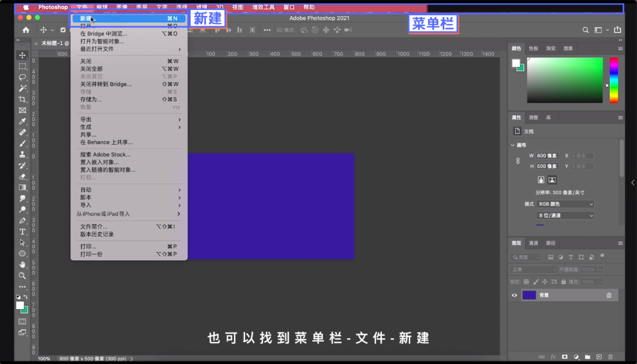
Task: Select the Brush tool
Action: [23, 143]
